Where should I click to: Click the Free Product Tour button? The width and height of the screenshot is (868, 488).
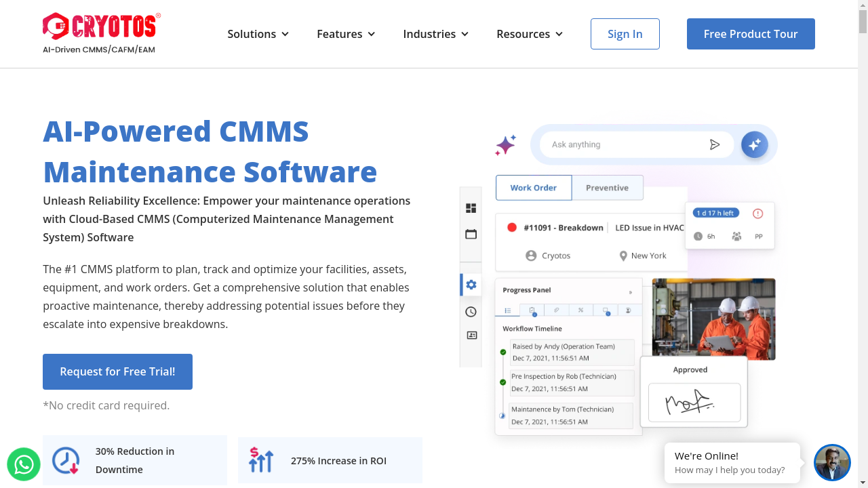click(751, 34)
